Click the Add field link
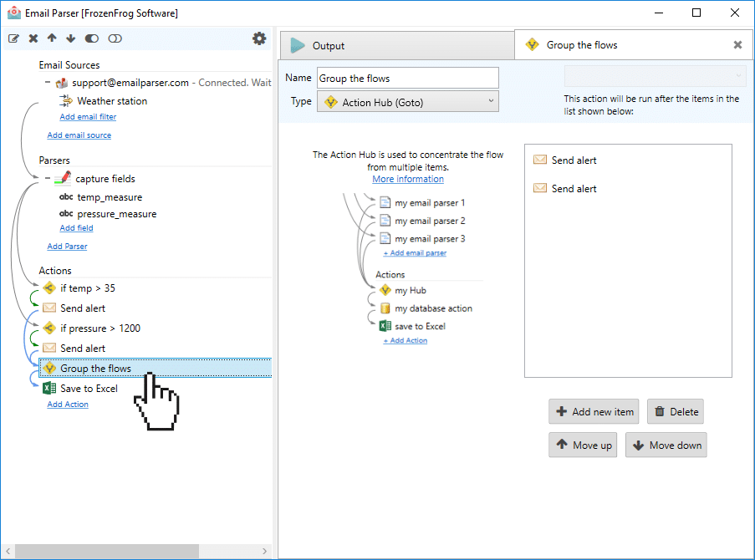755x560 pixels. (76, 227)
